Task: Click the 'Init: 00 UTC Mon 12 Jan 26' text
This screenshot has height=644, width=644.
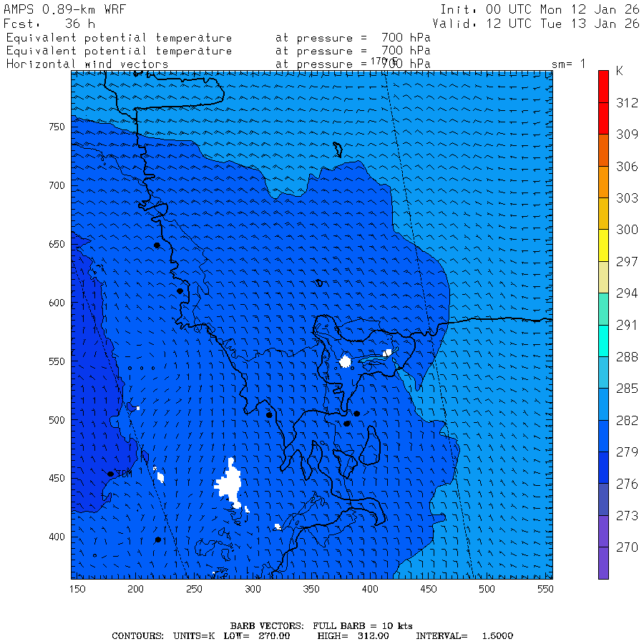Action: click(540, 9)
